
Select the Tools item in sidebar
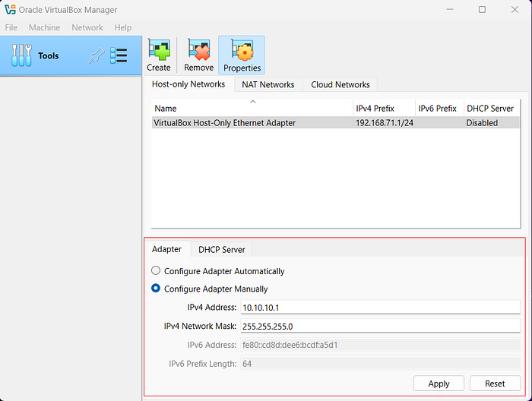click(71, 55)
